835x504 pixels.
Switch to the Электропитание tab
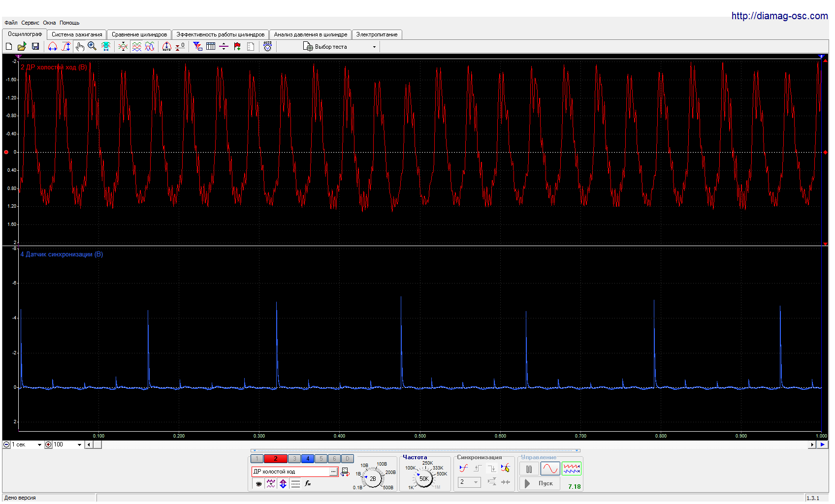[x=377, y=34]
